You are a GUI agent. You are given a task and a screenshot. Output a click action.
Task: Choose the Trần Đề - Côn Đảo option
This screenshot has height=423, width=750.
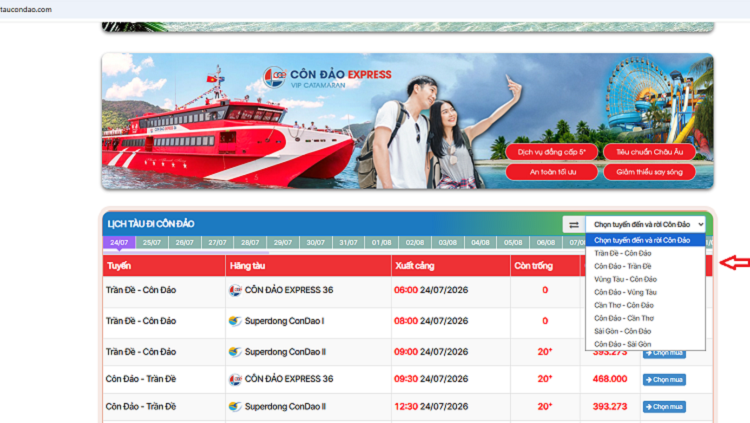pyautogui.click(x=645, y=253)
